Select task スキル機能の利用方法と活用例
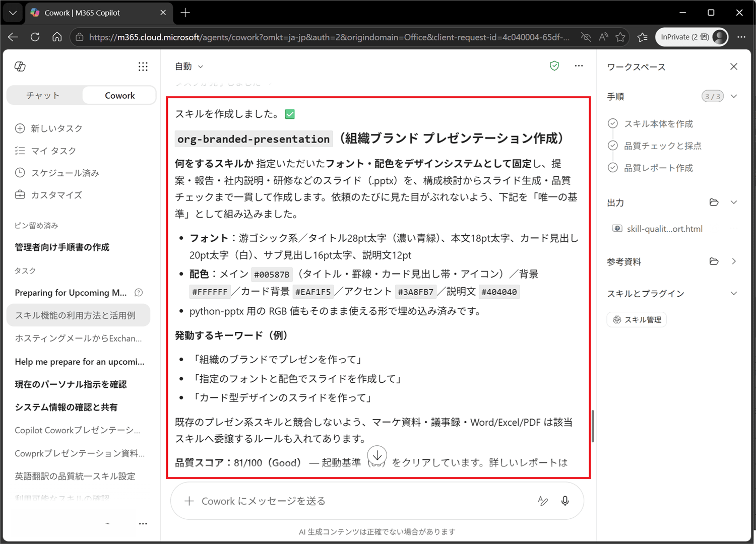 click(x=79, y=315)
